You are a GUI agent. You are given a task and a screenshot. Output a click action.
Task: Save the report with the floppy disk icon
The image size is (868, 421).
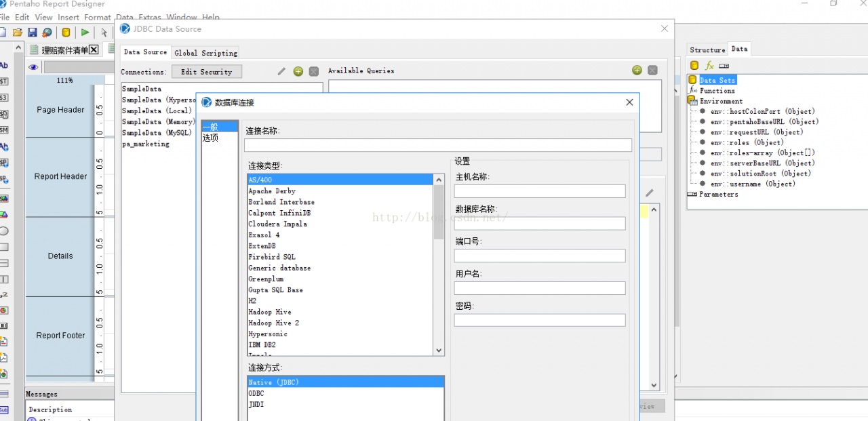click(x=32, y=32)
